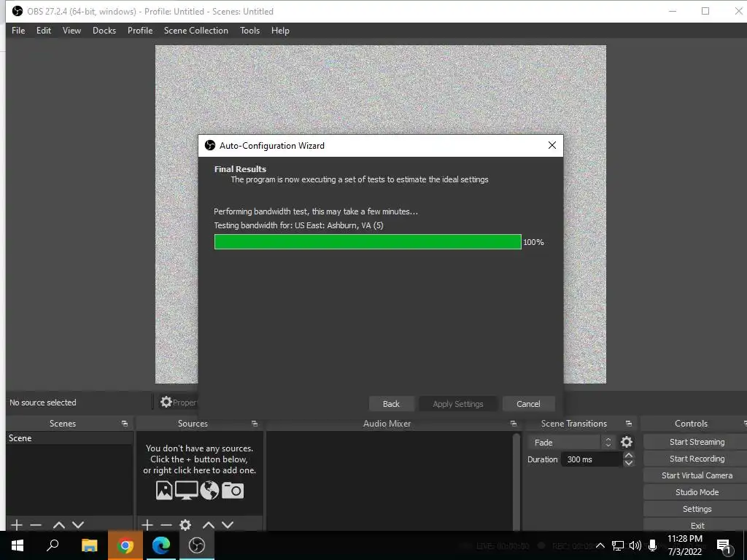Open source properties gear in Sources toolbar

click(x=185, y=525)
